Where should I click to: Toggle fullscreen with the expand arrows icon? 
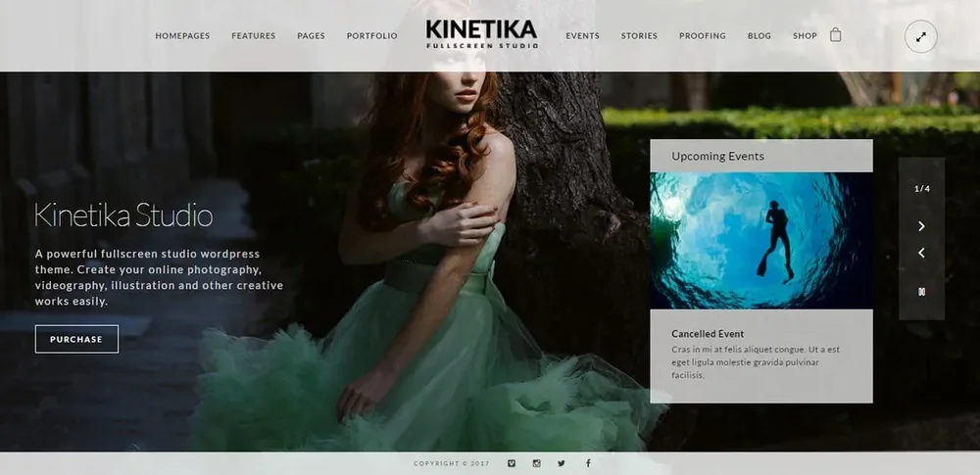pyautogui.click(x=920, y=37)
